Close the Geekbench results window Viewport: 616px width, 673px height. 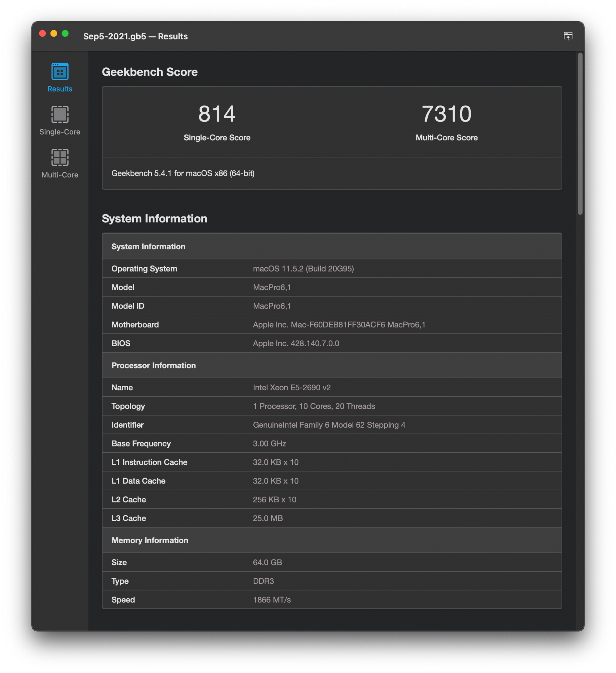click(42, 33)
